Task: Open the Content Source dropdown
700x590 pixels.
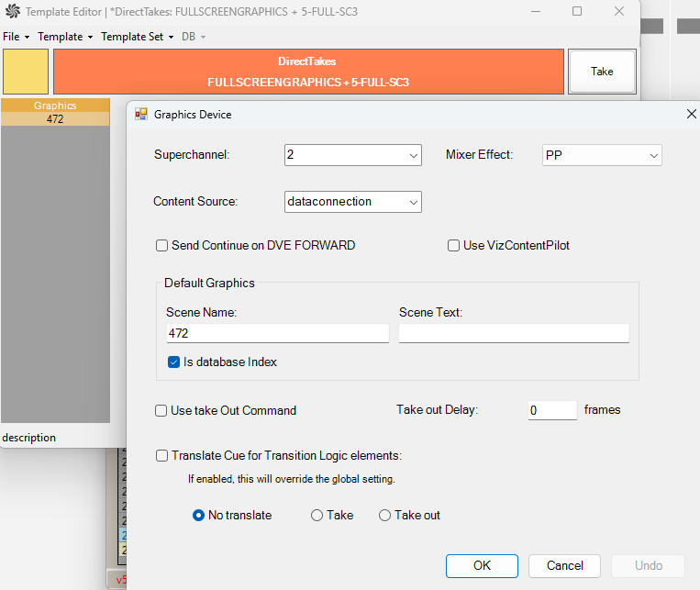Action: click(352, 202)
